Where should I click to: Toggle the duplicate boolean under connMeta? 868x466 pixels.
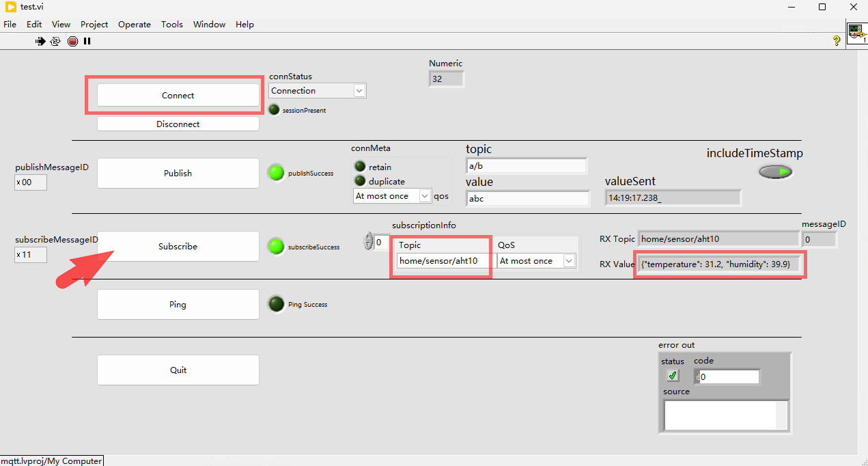[x=360, y=181]
